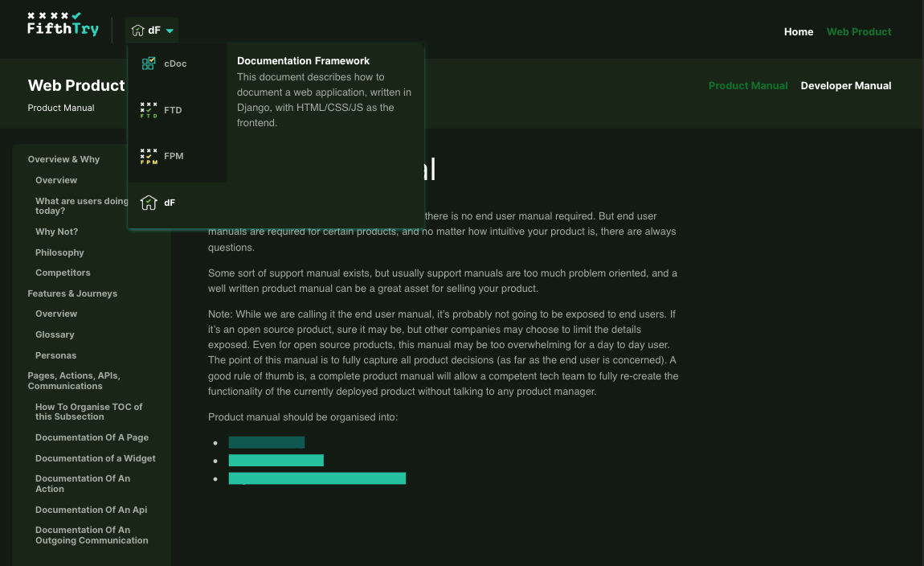924x566 pixels.
Task: Open Features & Journeys section
Action: (72, 293)
